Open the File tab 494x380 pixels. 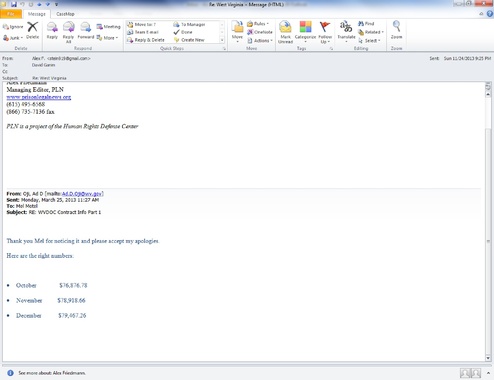[11, 14]
